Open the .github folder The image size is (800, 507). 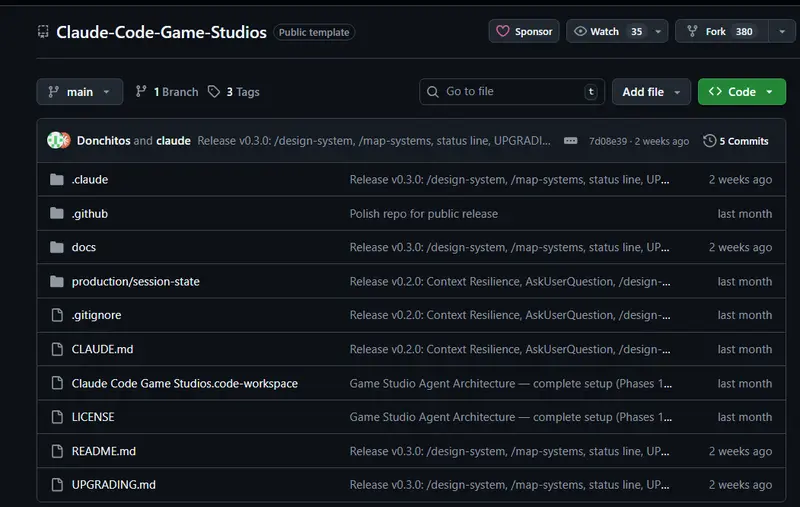click(90, 214)
